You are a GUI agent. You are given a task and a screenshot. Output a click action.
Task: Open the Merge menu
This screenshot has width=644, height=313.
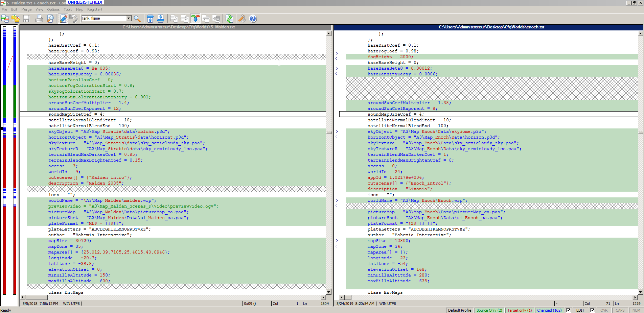26,9
